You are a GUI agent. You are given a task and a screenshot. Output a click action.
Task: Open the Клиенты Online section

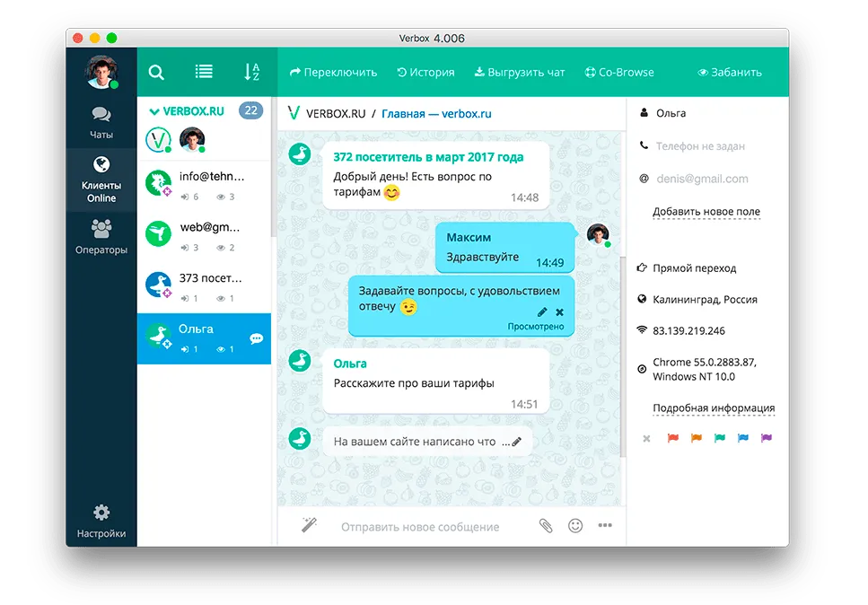click(x=101, y=180)
